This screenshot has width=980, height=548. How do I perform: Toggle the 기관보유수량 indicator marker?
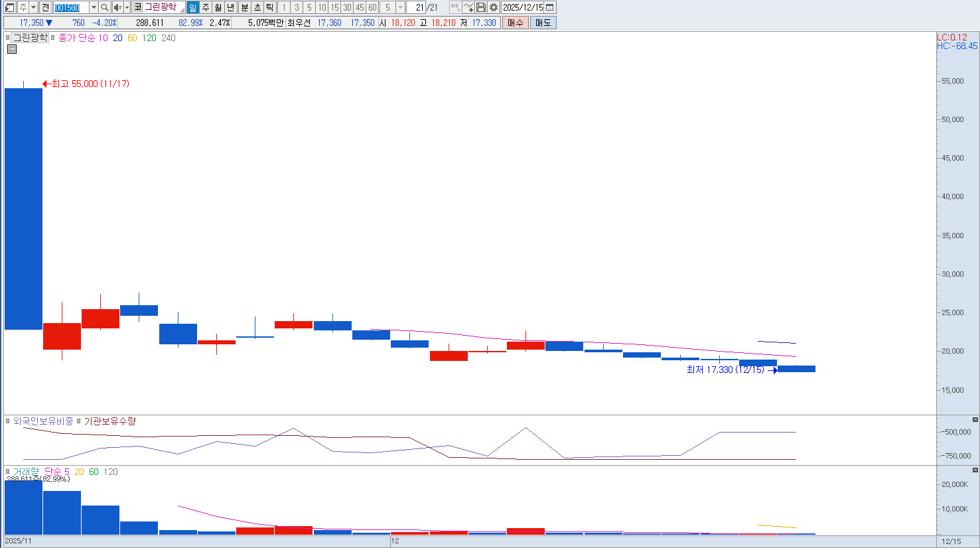click(x=78, y=421)
